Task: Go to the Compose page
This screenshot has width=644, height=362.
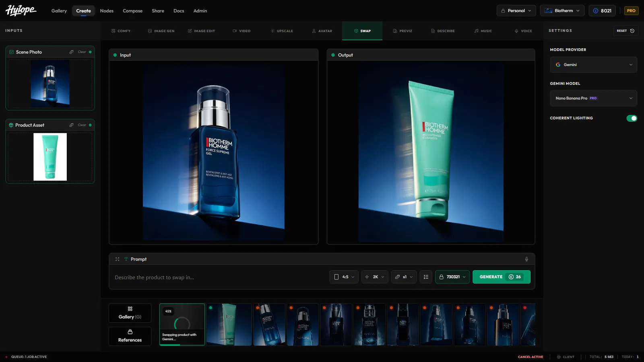Action: click(132, 11)
